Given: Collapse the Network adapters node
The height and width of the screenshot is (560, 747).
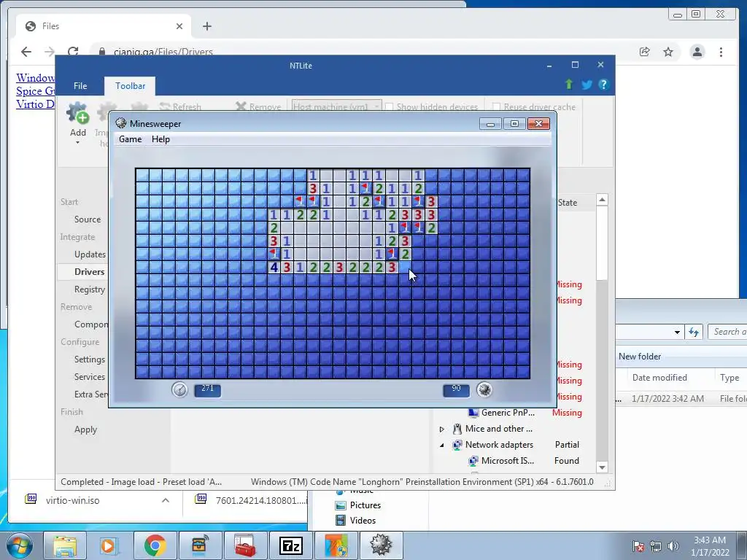Looking at the screenshot, I should tap(441, 446).
